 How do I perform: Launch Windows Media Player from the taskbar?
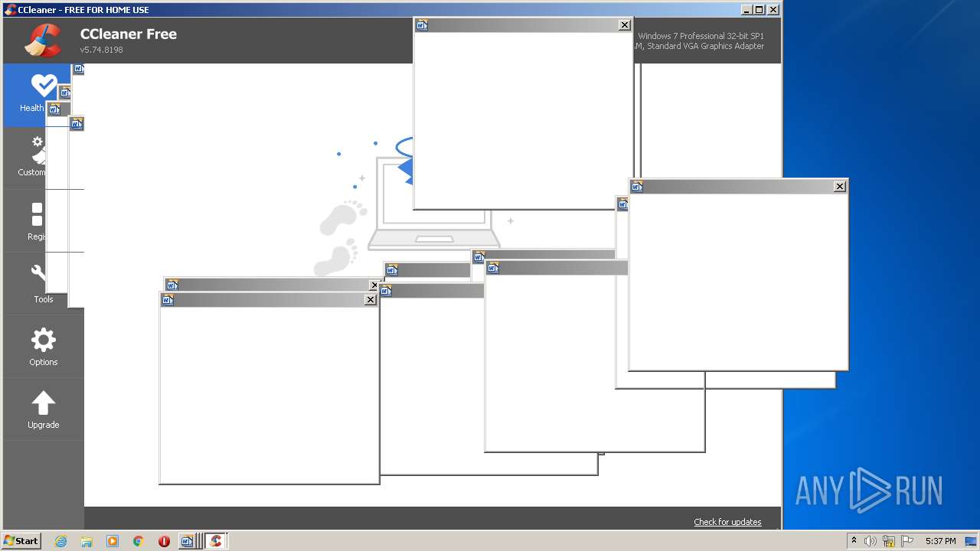(x=113, y=541)
